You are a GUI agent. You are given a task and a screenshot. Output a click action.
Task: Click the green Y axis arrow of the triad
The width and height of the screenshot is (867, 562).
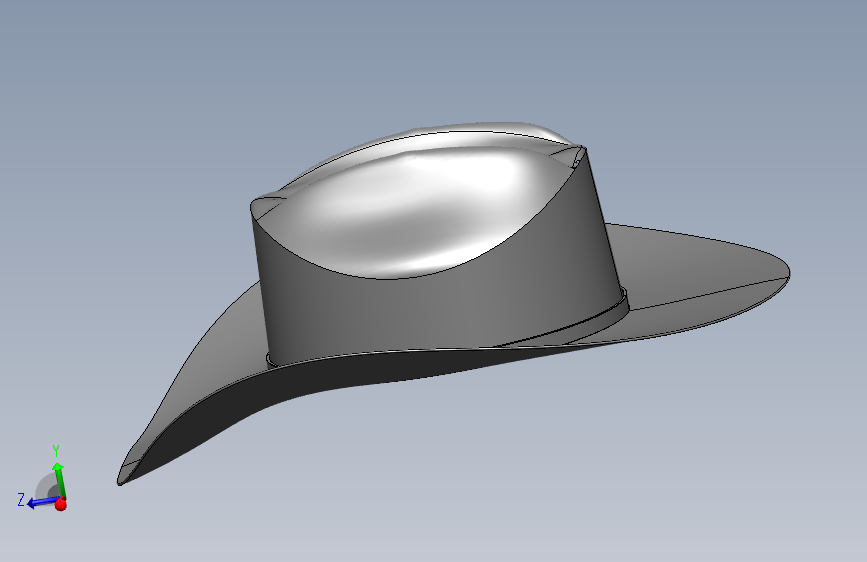(x=60, y=480)
